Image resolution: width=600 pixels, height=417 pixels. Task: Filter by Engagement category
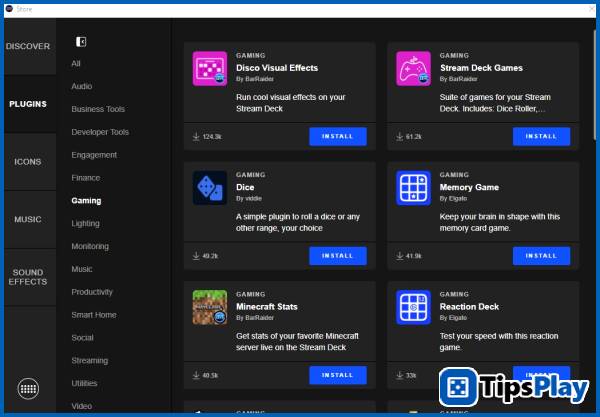(x=94, y=155)
